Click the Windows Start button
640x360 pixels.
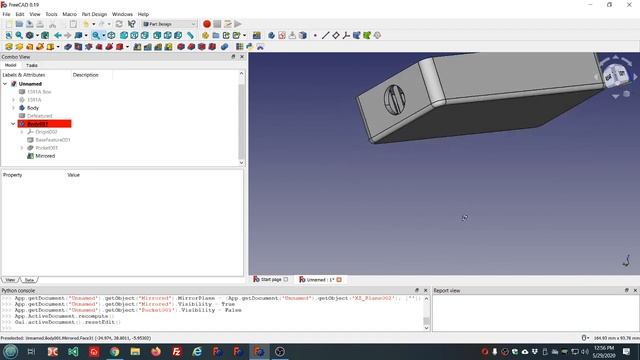(10, 351)
